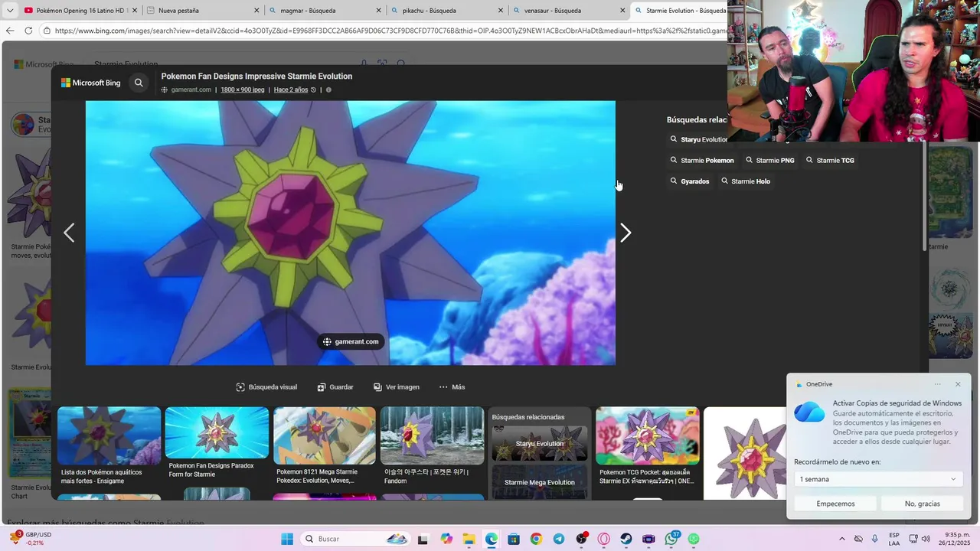This screenshot has height=551, width=980.
Task: Open the Windows Start menu
Action: tap(287, 539)
